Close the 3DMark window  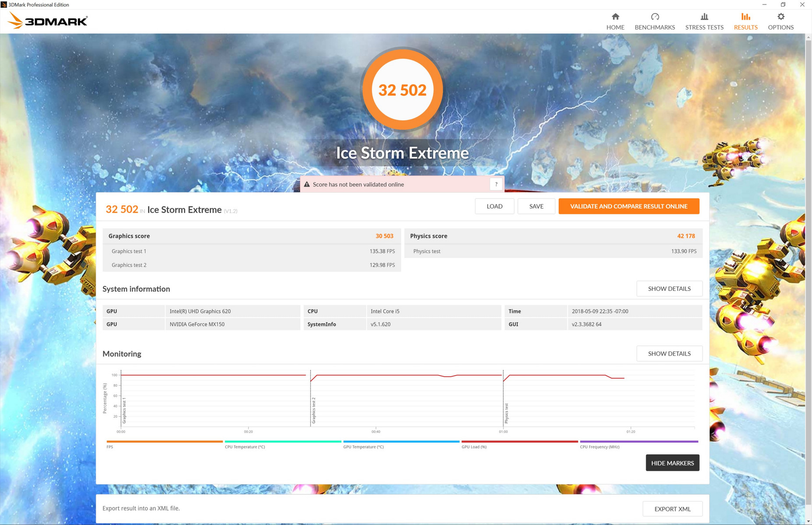click(x=802, y=4)
